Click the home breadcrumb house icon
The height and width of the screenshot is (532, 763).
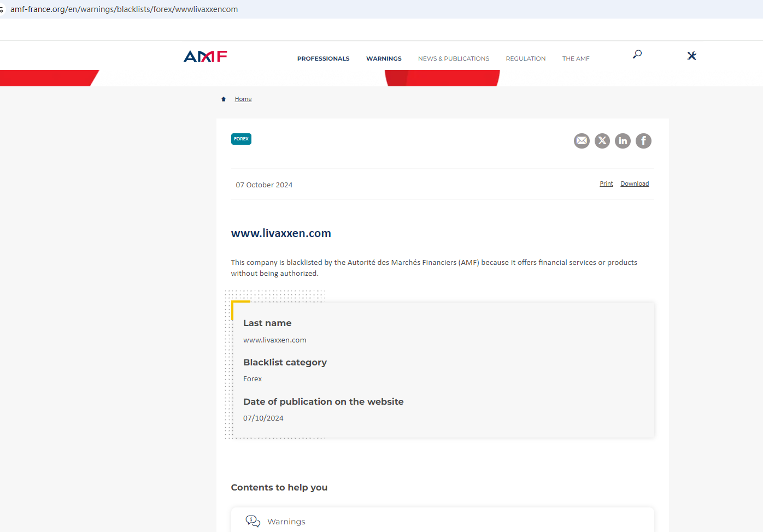point(224,99)
